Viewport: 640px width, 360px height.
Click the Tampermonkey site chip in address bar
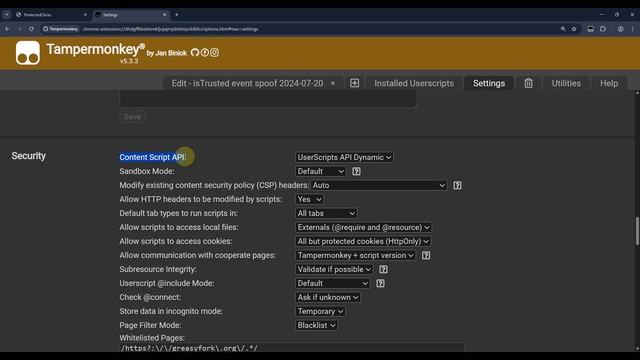click(x=61, y=29)
